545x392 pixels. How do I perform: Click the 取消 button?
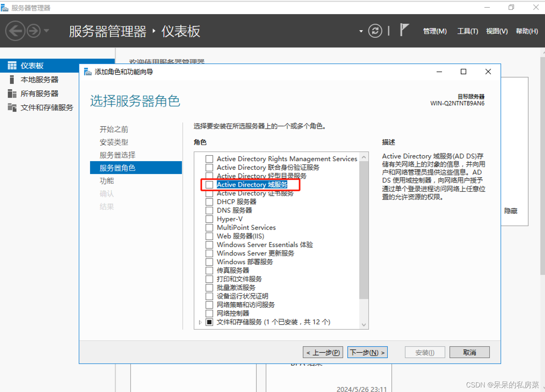[x=469, y=352]
